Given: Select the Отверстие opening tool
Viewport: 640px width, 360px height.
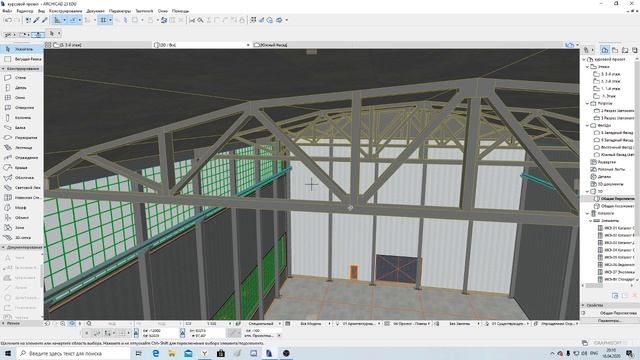Looking at the screenshot, I should pos(22,108).
